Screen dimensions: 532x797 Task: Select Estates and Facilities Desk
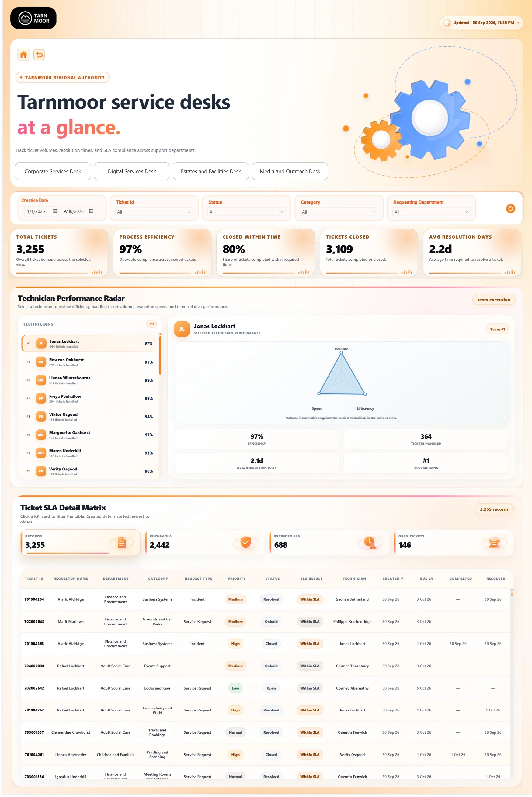(x=211, y=171)
